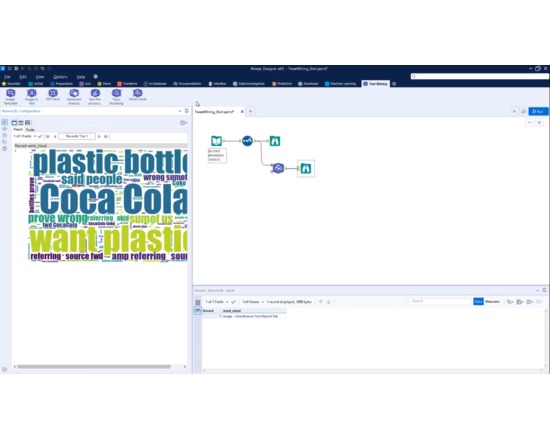Open the Help menu
Image resolution: width=550 pixels, height=440 pixels.
coord(81,76)
